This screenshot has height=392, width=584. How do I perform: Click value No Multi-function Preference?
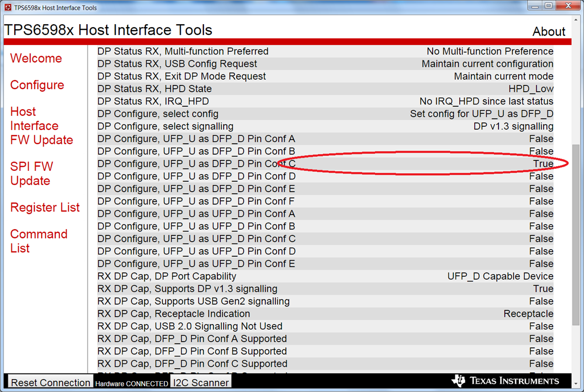(490, 51)
